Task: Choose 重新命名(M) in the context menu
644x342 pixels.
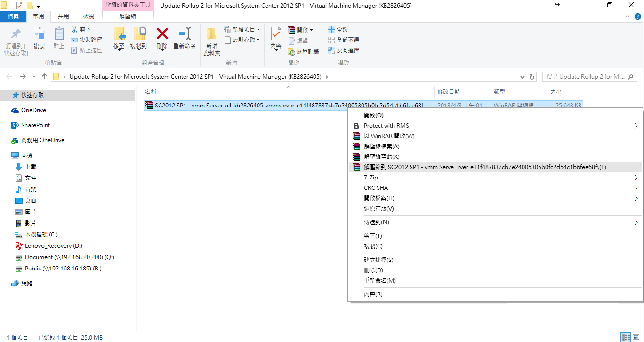Action: pyautogui.click(x=495, y=281)
